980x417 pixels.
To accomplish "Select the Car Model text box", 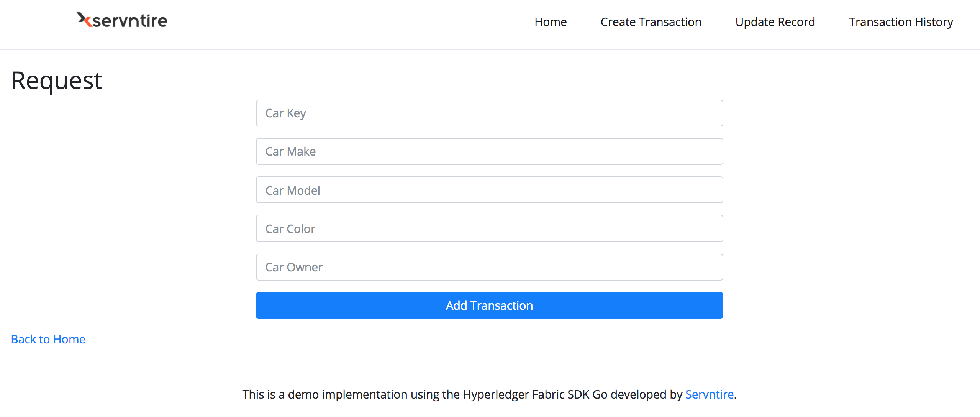I will [x=489, y=190].
